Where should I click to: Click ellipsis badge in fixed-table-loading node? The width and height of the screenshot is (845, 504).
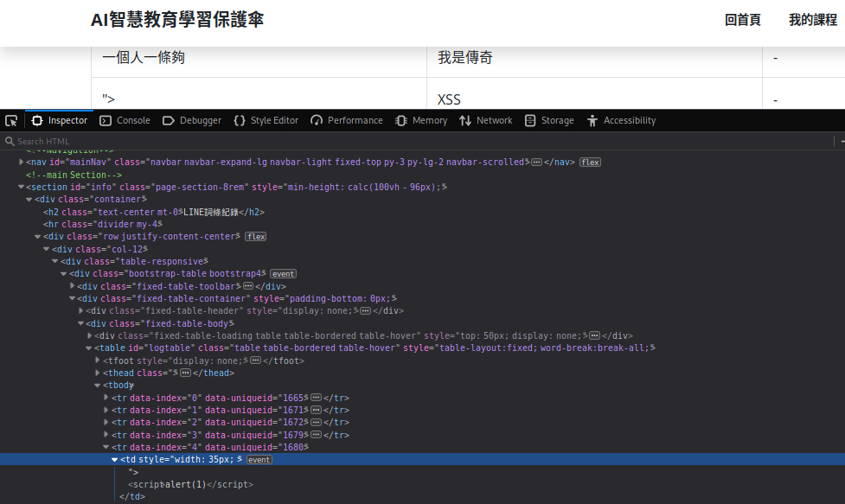(594, 335)
